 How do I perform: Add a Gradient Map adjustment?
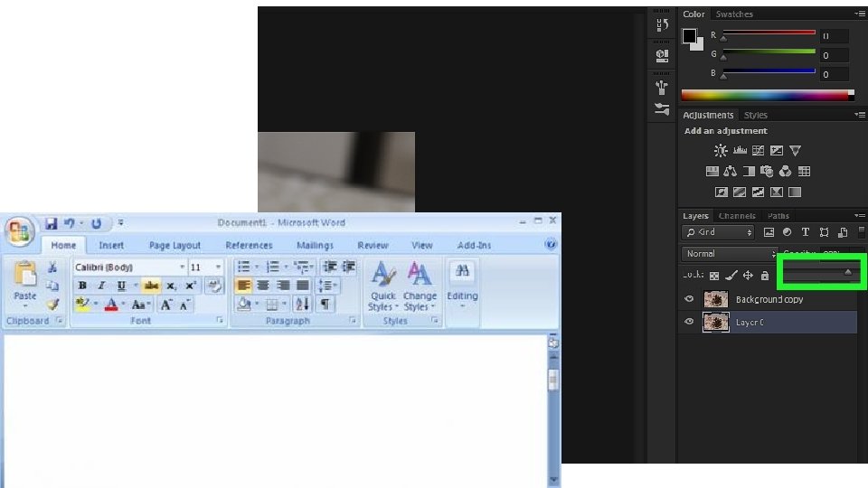coord(795,192)
